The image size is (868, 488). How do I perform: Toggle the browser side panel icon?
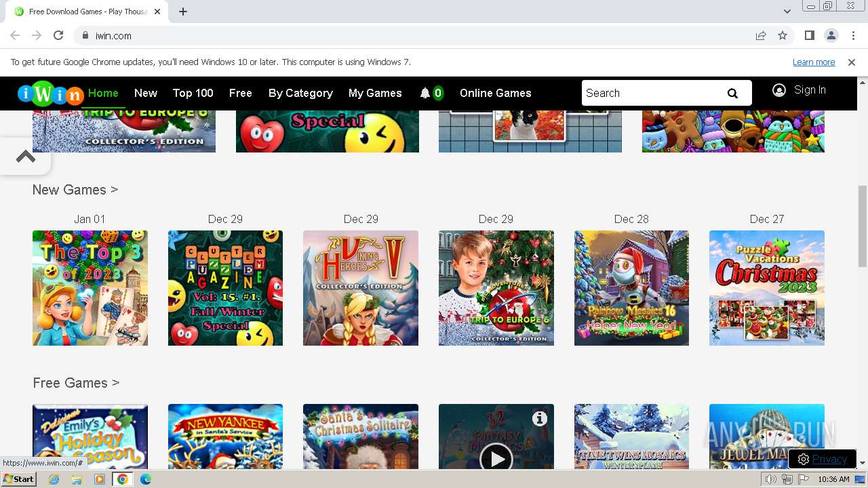click(x=809, y=35)
